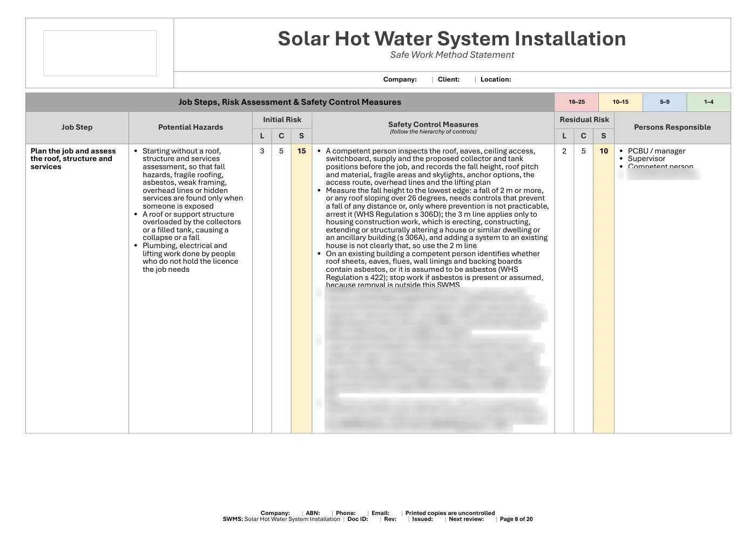Select the 'Safe Work Method Statement' subtitle
756x535 pixels.
click(452, 55)
